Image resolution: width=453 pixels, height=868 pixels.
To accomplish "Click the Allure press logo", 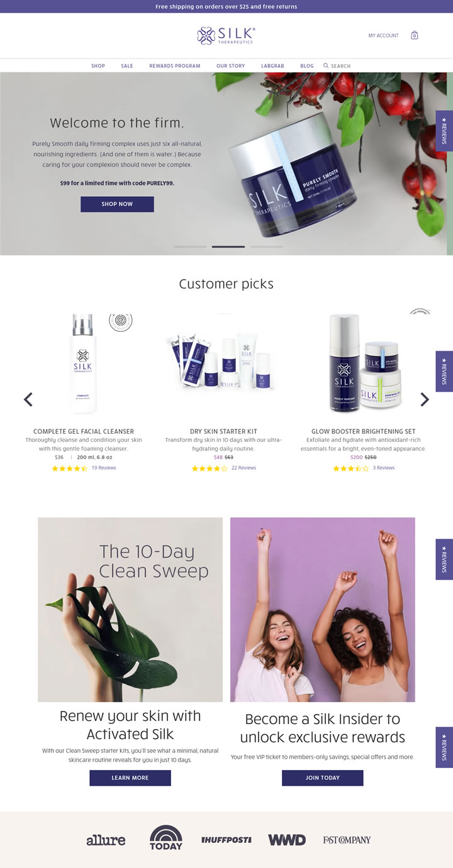I will (106, 840).
